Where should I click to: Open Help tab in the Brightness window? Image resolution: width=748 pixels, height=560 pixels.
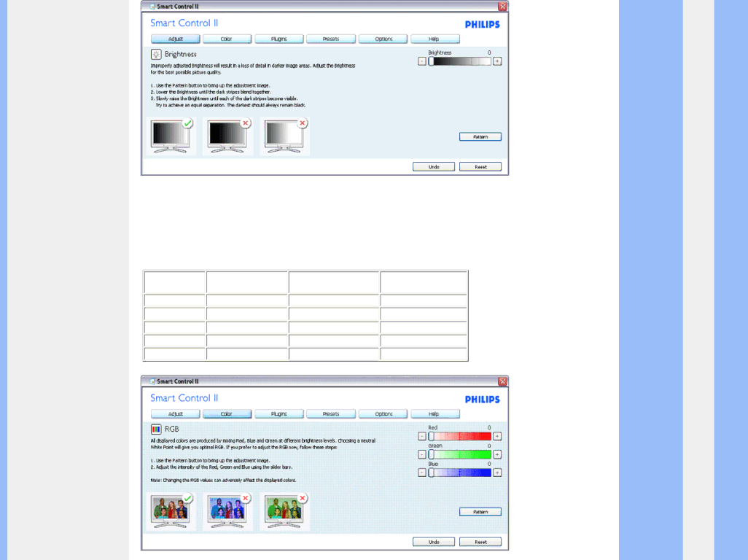(x=435, y=39)
